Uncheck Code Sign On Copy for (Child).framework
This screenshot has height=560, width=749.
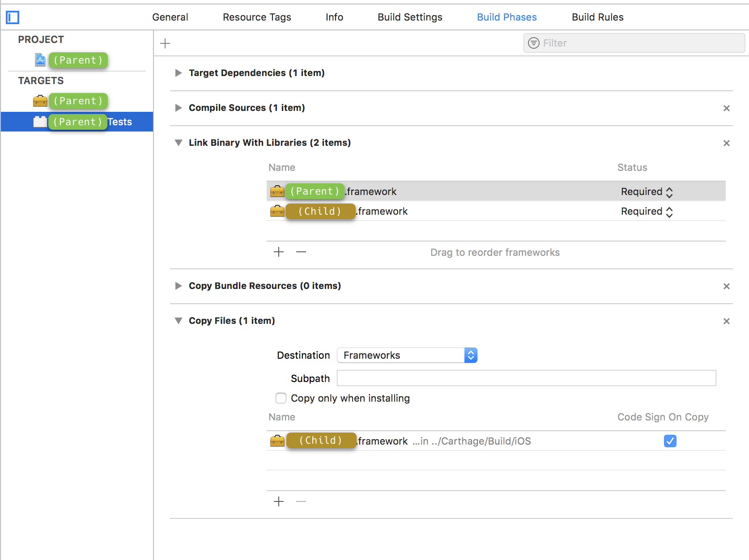670,441
